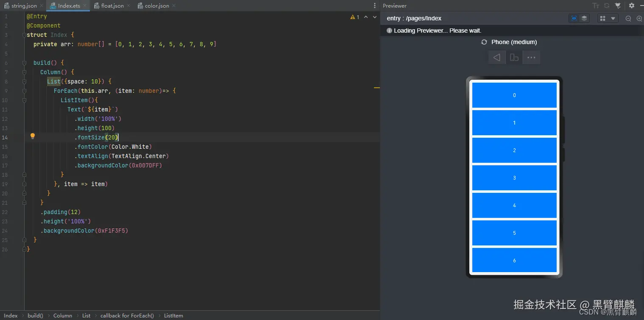
Task: Click the plug icon in the Previewer header
Action: tap(618, 6)
